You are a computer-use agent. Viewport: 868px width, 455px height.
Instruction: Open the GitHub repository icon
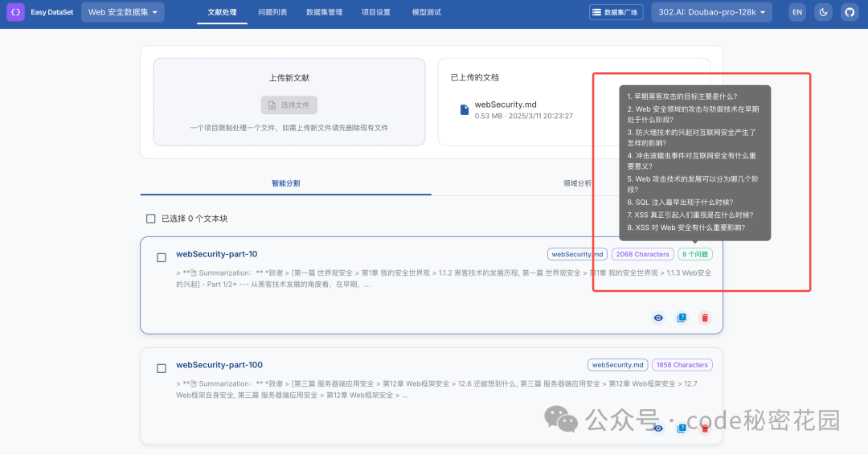[x=850, y=12]
